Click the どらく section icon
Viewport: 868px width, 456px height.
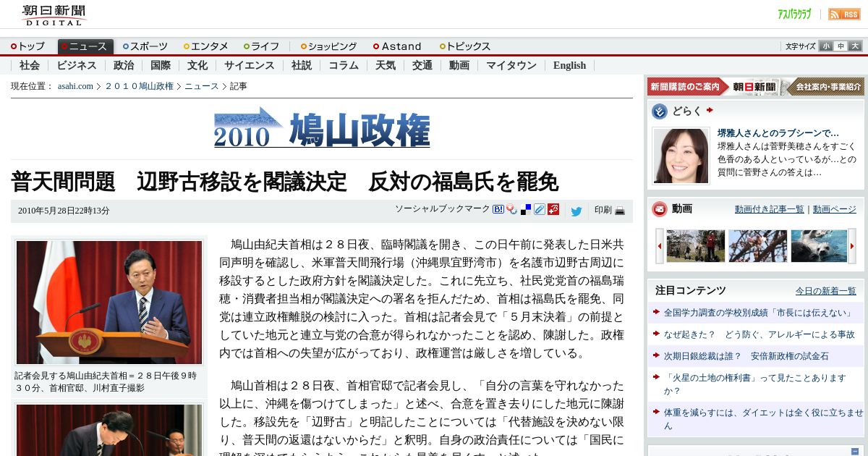click(x=659, y=111)
